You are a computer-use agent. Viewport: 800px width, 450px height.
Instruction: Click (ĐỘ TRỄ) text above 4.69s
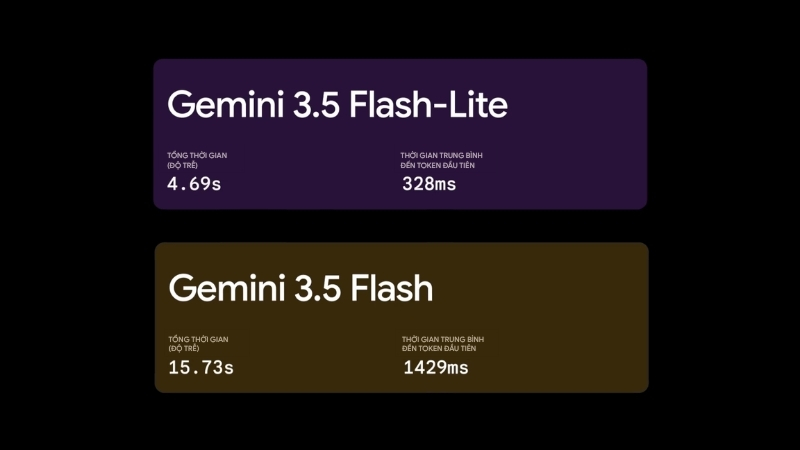pyautogui.click(x=182, y=165)
